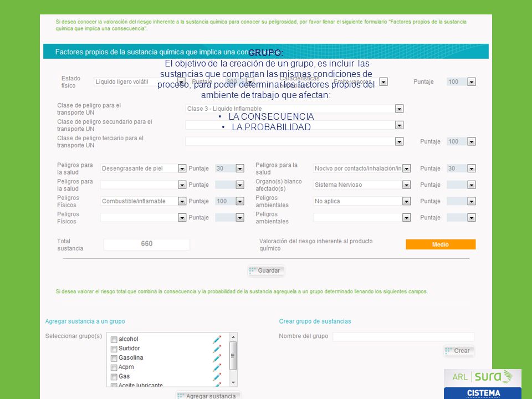Click the pencil edit icon for Gas
This screenshot has height=399, width=532.
[217, 377]
